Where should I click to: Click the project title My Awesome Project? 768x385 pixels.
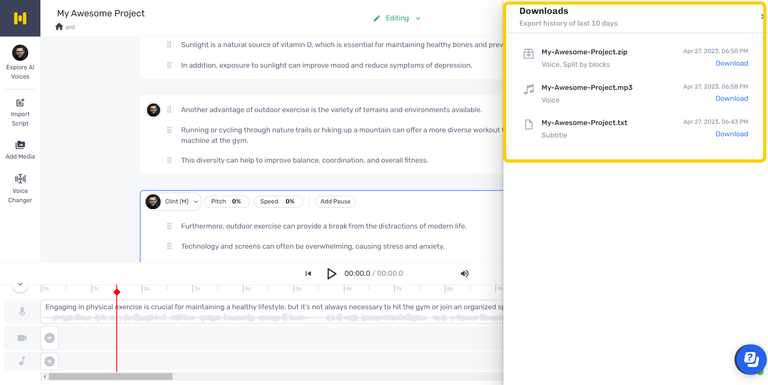click(x=101, y=13)
